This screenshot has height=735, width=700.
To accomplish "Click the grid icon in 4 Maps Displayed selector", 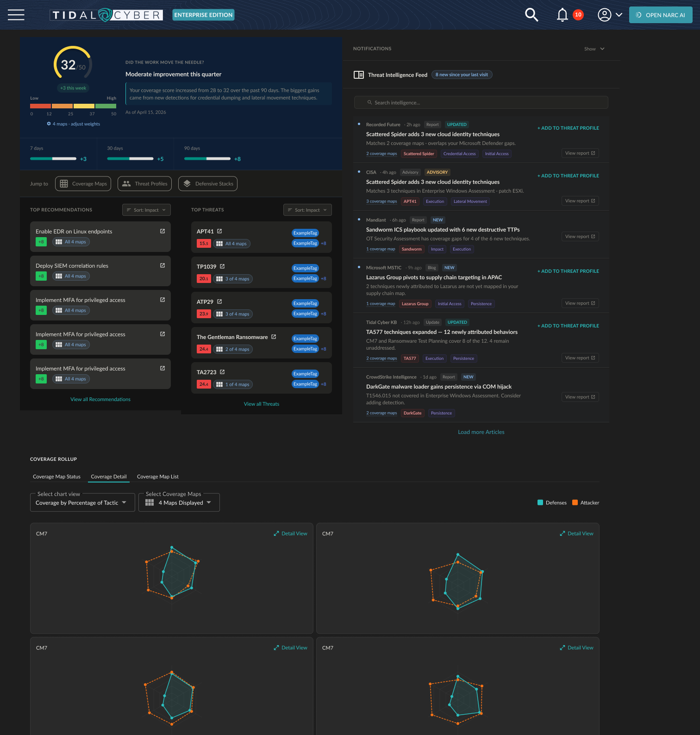I will (150, 503).
